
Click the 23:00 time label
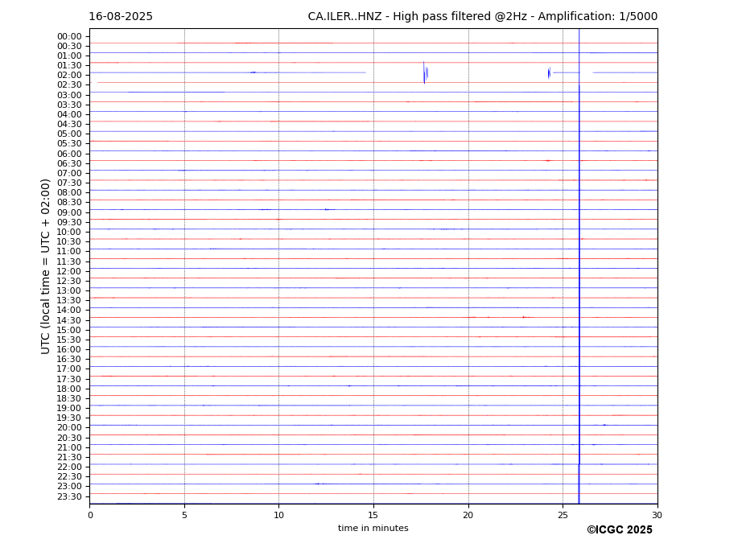(69, 487)
